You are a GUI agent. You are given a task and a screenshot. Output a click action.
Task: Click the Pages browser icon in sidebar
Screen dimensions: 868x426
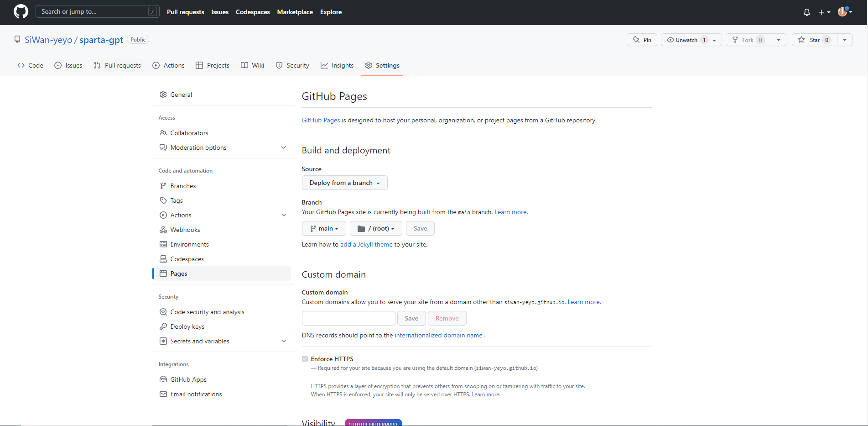[x=163, y=273]
